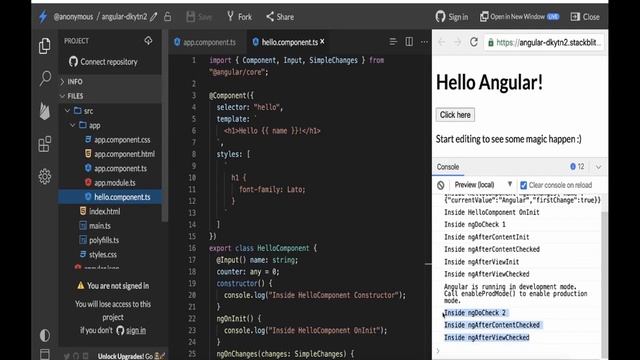Click the console message count badge
The image size is (640, 360).
pos(577,167)
